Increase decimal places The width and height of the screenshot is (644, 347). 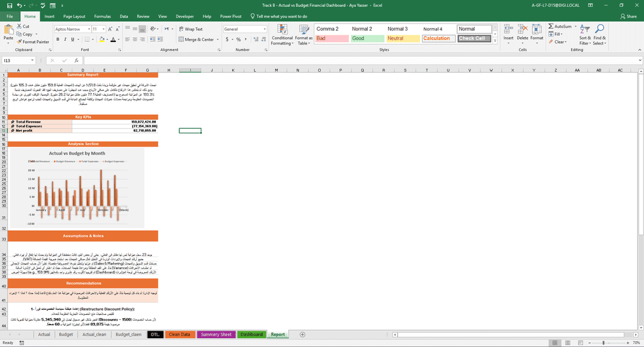pos(257,40)
